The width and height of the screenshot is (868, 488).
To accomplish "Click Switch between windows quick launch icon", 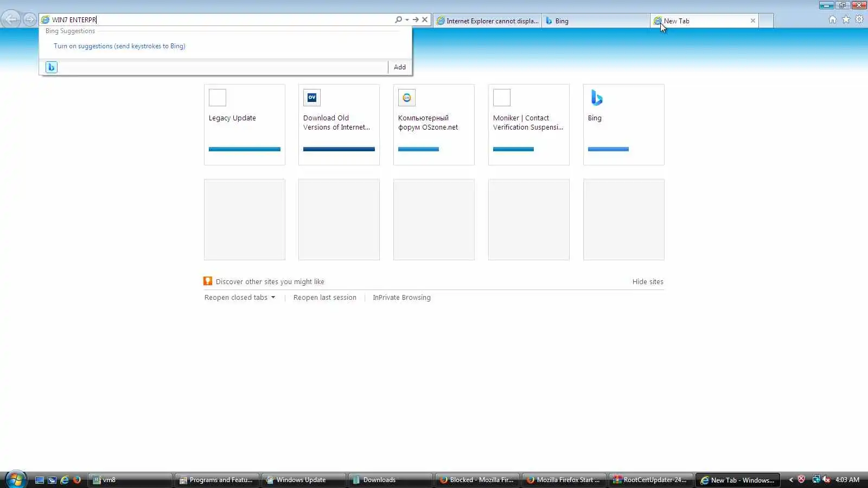I will 52,480.
